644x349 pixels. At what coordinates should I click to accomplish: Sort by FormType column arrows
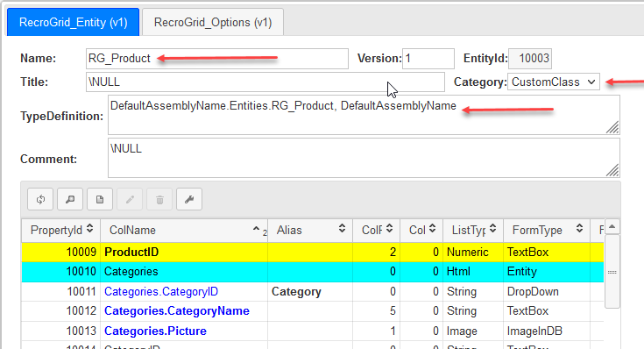pyautogui.click(x=579, y=229)
